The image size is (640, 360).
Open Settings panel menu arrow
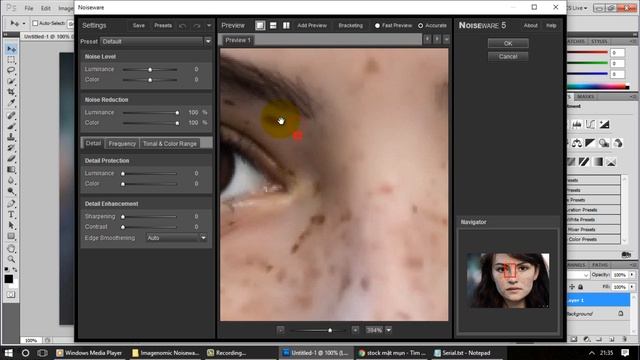coord(209,26)
